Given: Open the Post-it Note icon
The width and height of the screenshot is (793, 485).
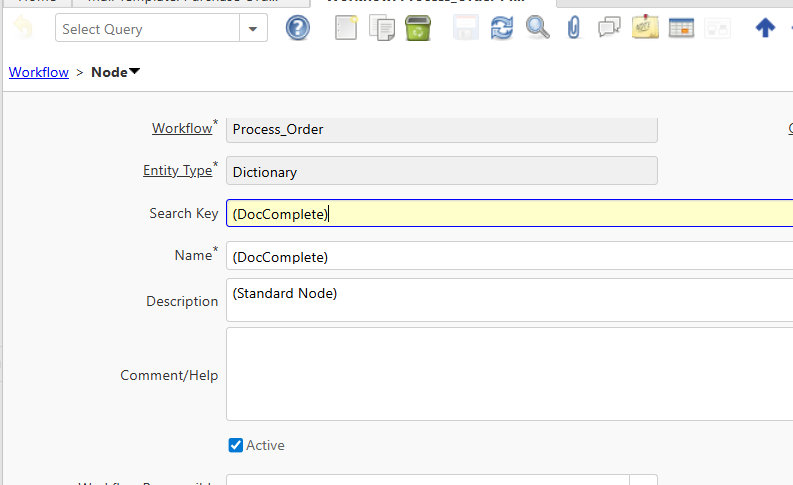Looking at the screenshot, I should 645,28.
